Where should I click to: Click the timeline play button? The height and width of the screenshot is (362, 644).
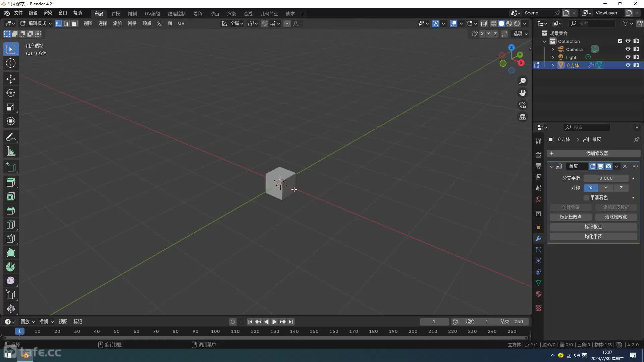274,322
